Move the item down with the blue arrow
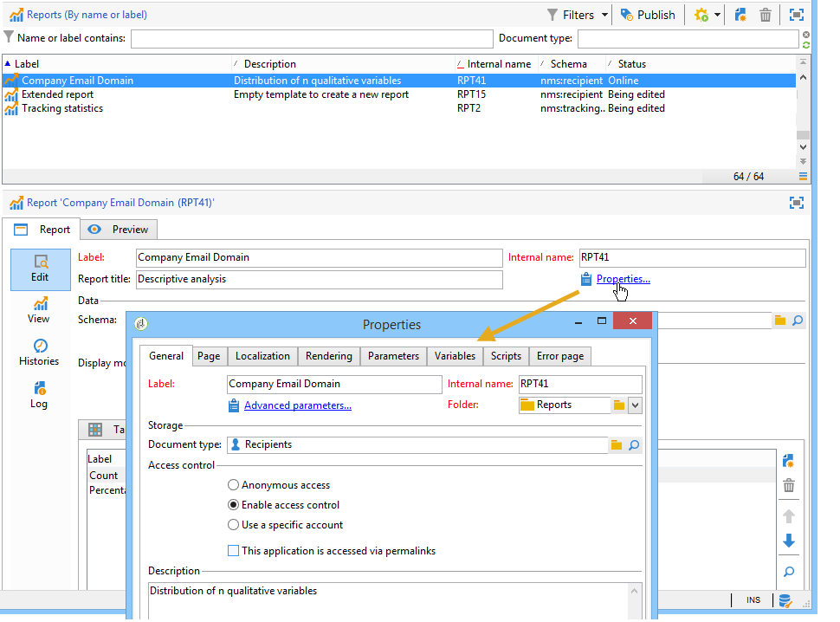 click(789, 541)
